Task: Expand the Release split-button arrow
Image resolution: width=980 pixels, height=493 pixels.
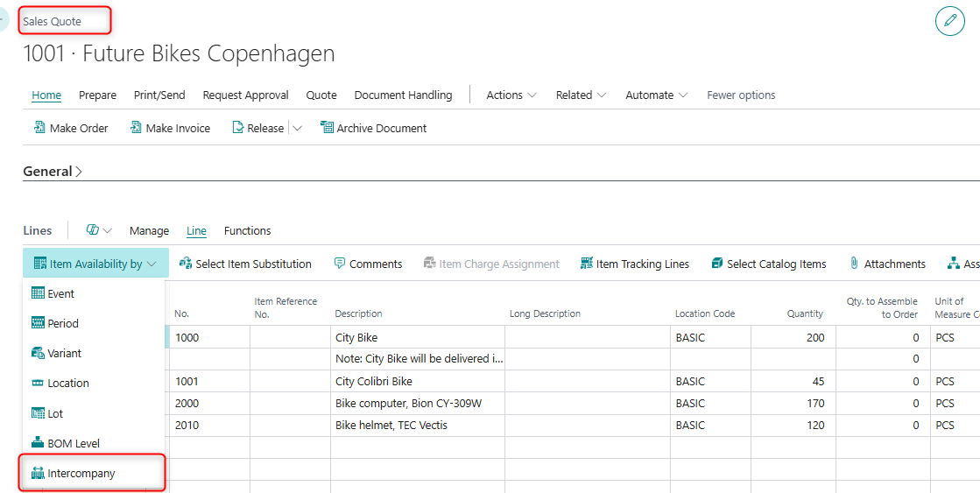Action: point(297,128)
